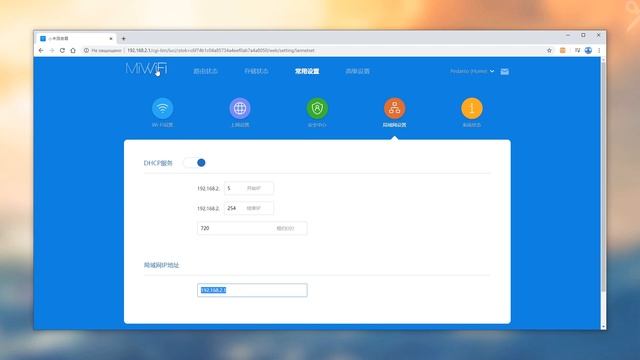Click the lease time field showing 720
Viewport: 640px width, 360px height.
click(252, 228)
